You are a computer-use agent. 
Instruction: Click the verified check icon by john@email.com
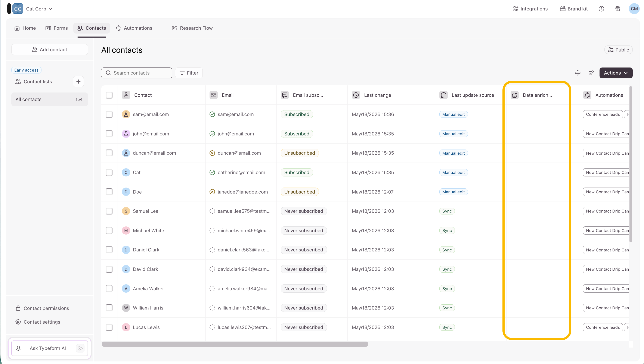point(212,134)
